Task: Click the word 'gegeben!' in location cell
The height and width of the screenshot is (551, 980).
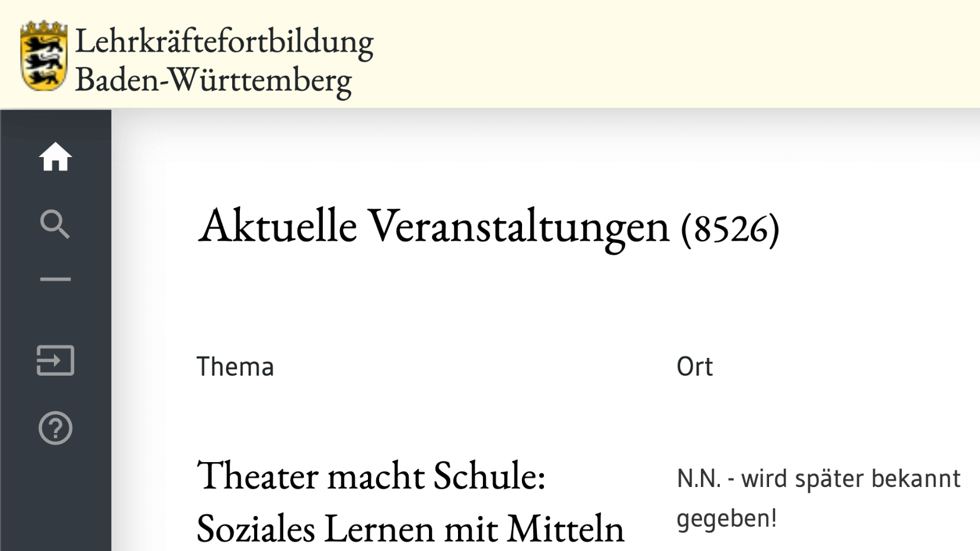Action: click(x=726, y=518)
